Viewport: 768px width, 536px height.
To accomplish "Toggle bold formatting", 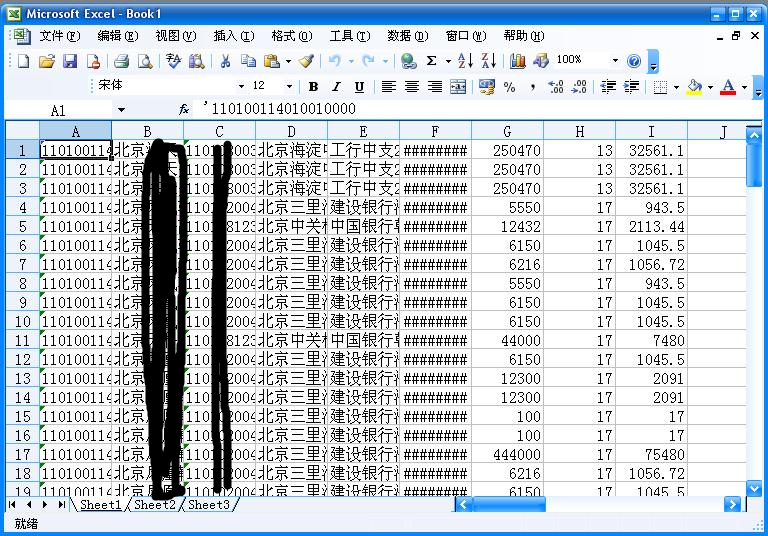I will (x=313, y=87).
